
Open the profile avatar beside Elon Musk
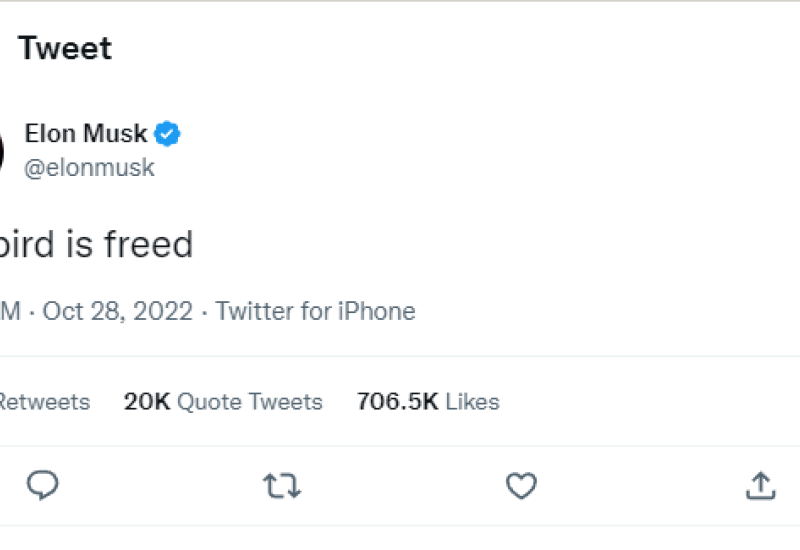click(3, 150)
